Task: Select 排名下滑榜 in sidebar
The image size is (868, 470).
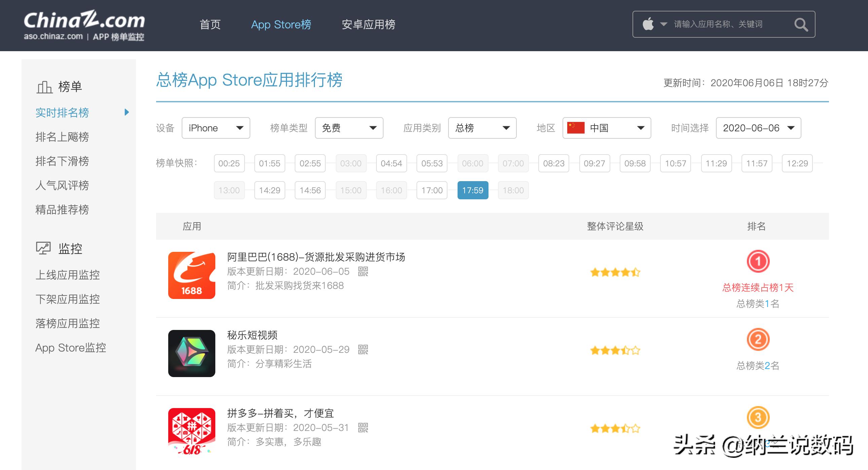Action: click(x=62, y=161)
